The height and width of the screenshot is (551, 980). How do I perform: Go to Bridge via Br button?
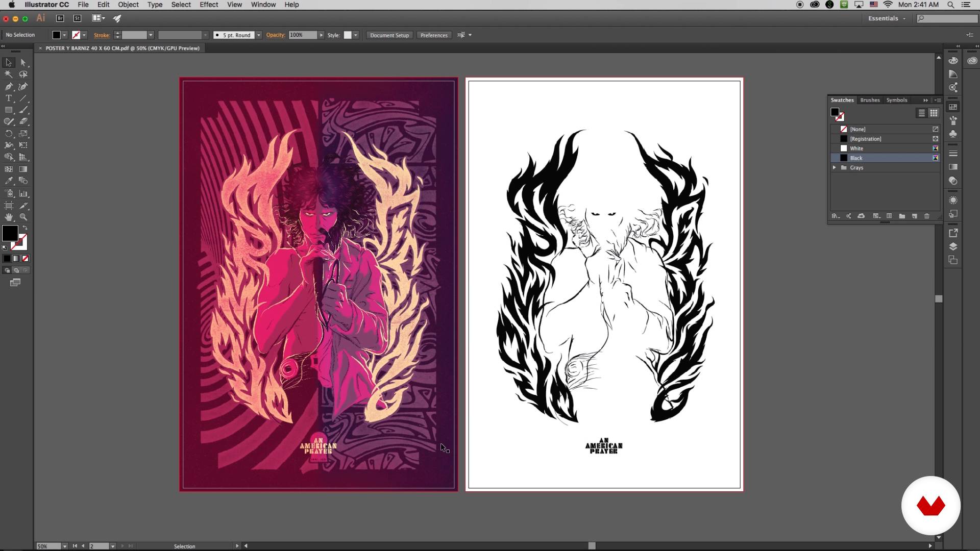[x=60, y=18]
